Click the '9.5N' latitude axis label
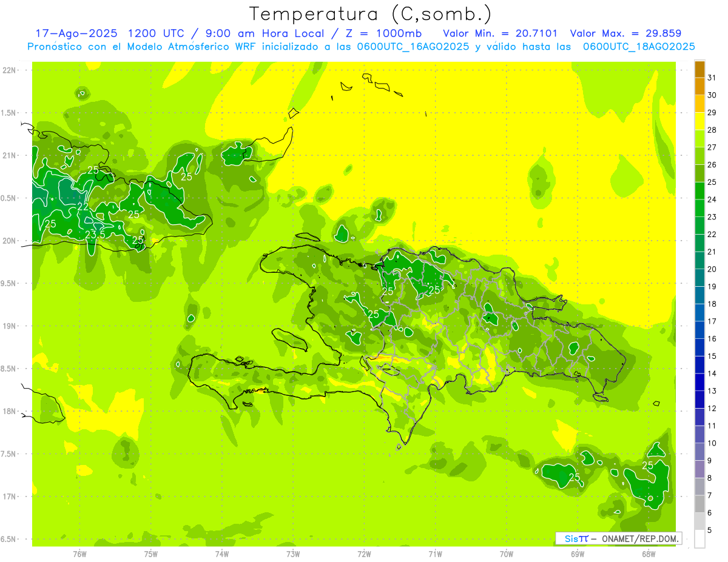 9,284
